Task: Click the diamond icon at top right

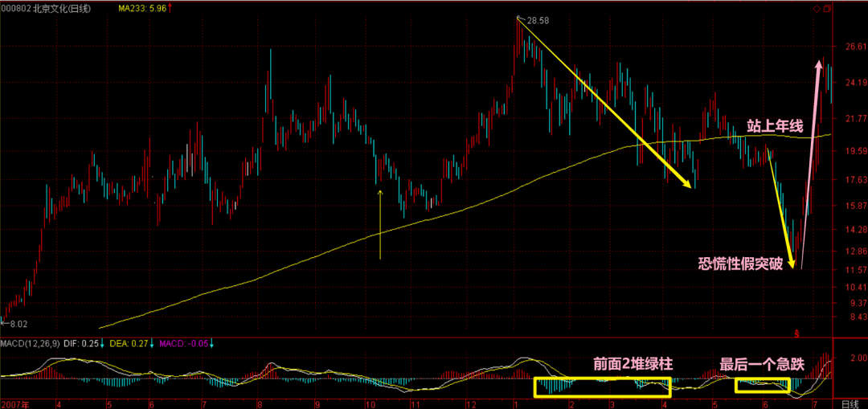Action: [817, 9]
